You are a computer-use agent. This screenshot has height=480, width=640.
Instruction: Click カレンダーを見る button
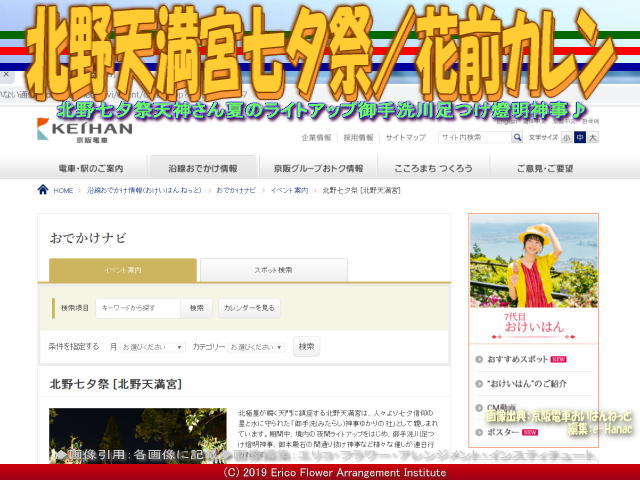coord(249,308)
